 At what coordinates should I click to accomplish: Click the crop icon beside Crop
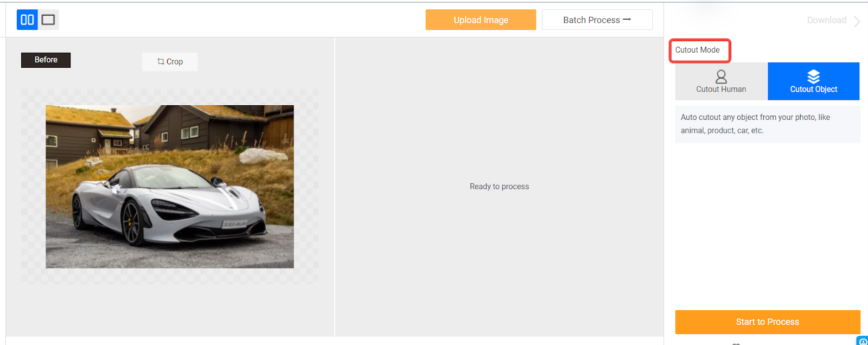pos(161,61)
